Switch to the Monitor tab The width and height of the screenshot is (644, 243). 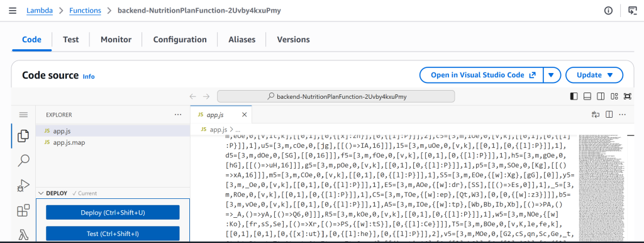click(x=116, y=40)
